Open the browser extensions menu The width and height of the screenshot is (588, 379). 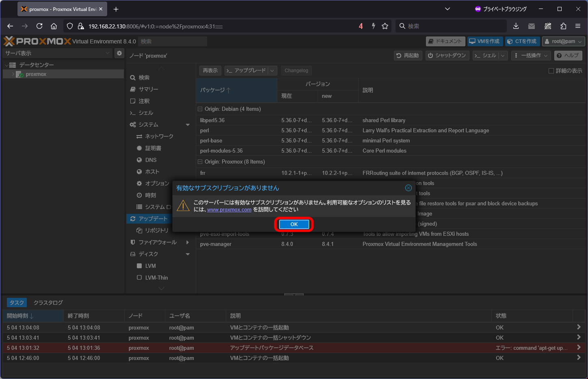point(563,26)
